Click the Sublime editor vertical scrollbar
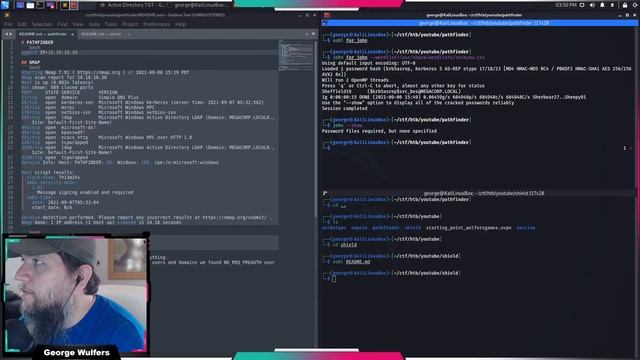The height and width of the screenshot is (360, 640). pyautogui.click(x=316, y=129)
